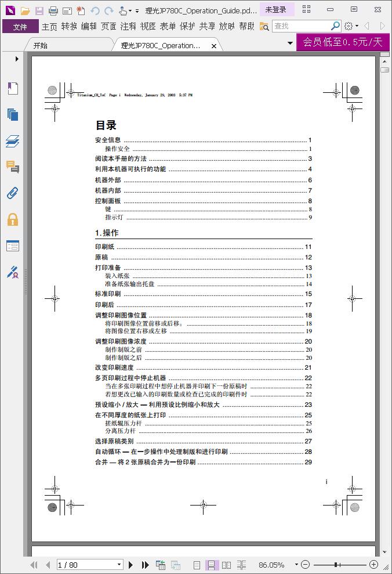Open the 视图 ribbon tab
392x574 pixels.
click(148, 26)
